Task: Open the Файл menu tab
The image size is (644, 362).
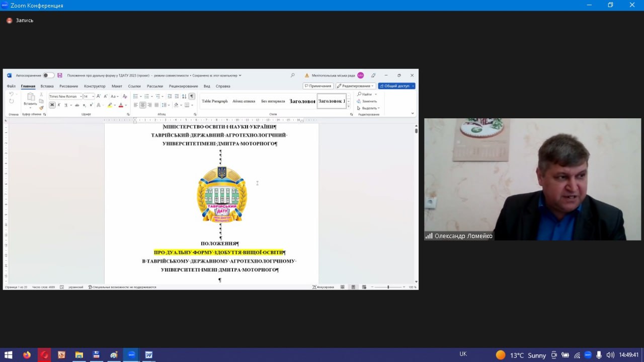Action: (11, 86)
